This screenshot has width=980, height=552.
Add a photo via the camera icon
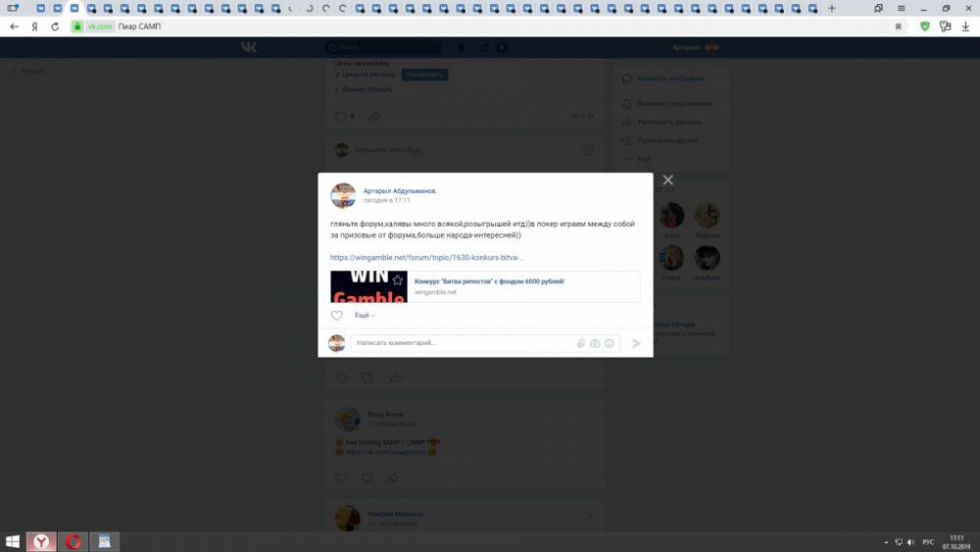tap(595, 343)
